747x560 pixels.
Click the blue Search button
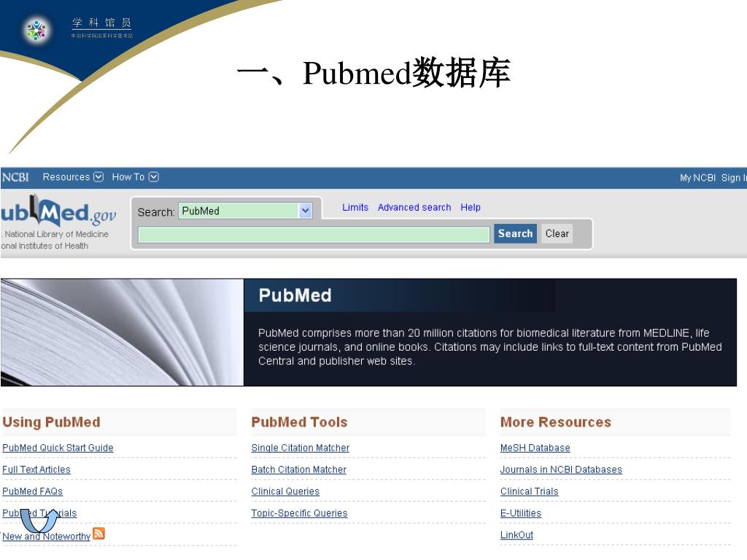tap(515, 234)
